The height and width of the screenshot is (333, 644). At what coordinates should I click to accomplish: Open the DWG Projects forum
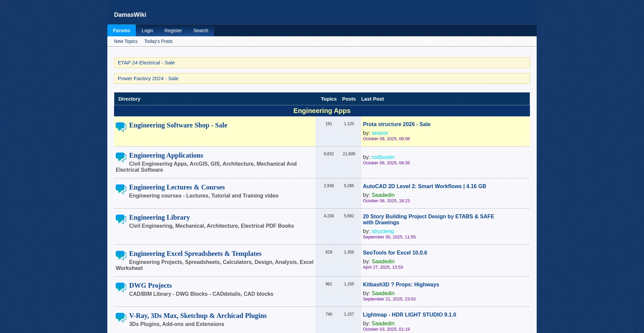(150, 285)
